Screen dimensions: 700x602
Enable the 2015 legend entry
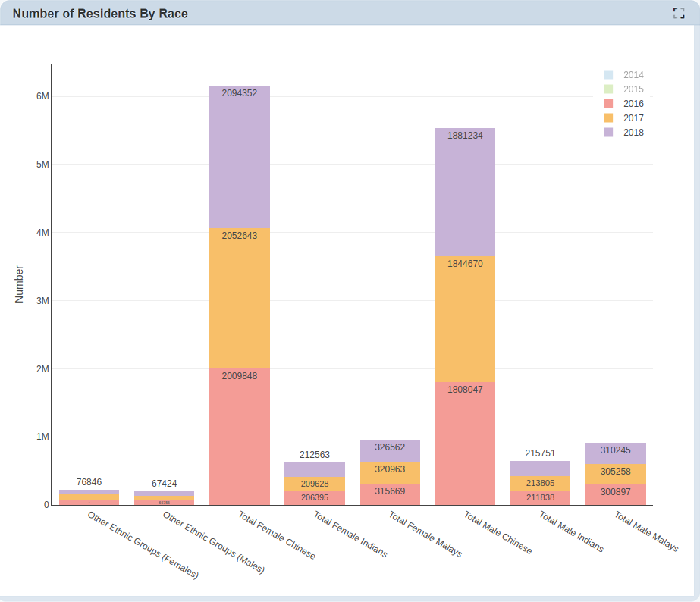(x=633, y=89)
